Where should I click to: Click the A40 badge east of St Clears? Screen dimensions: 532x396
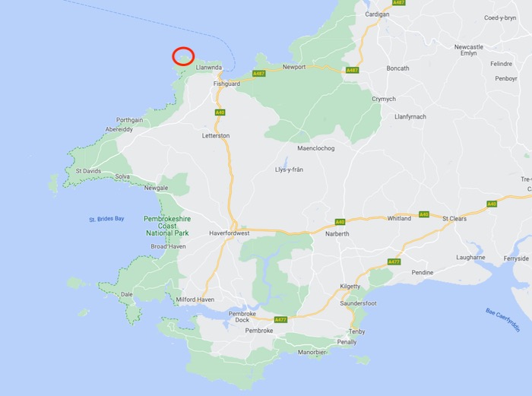492,204
